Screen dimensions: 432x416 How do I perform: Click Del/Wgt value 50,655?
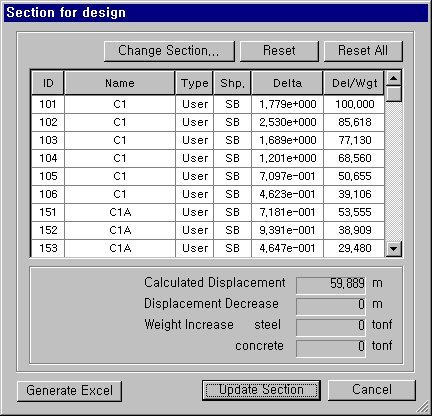(x=354, y=176)
